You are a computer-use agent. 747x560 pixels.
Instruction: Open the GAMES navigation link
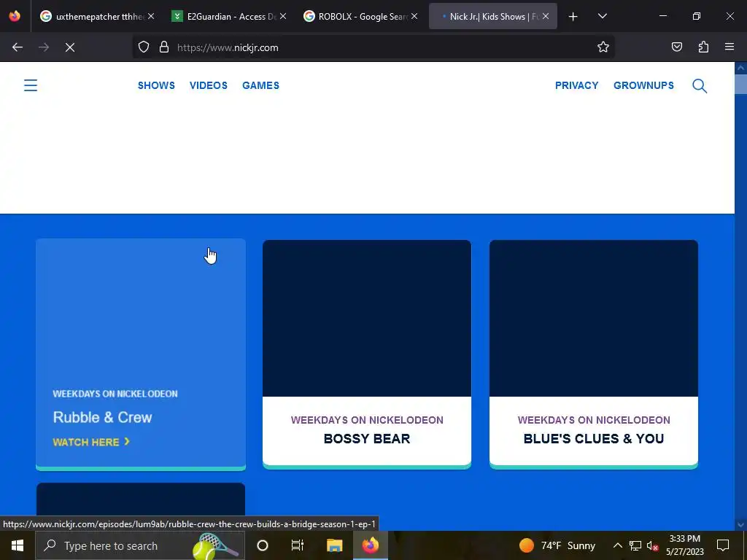coord(260,86)
